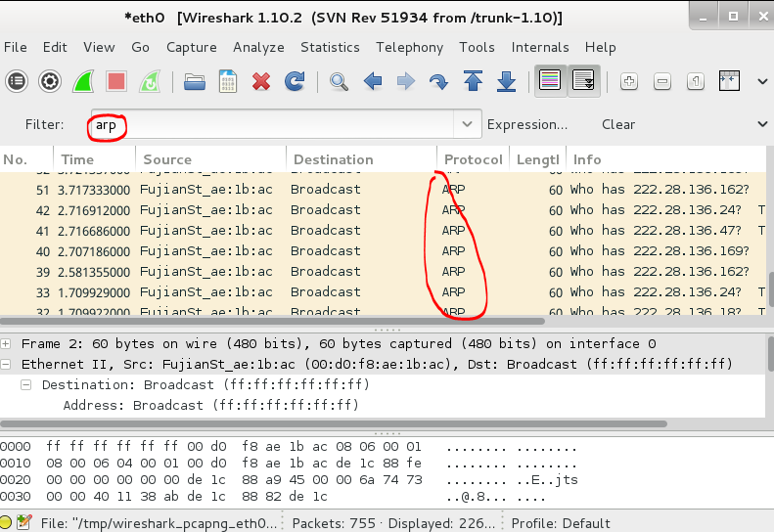774x532 pixels.
Task: Go forward in packet history
Action: (x=406, y=81)
